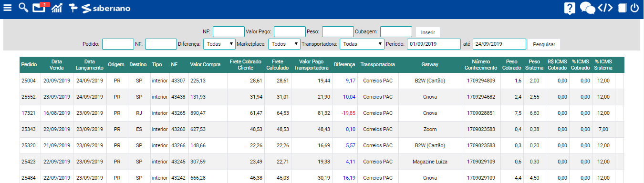The image size is (644, 183).
Task: Click the Magazine Luiza gateway cell
Action: point(430,162)
